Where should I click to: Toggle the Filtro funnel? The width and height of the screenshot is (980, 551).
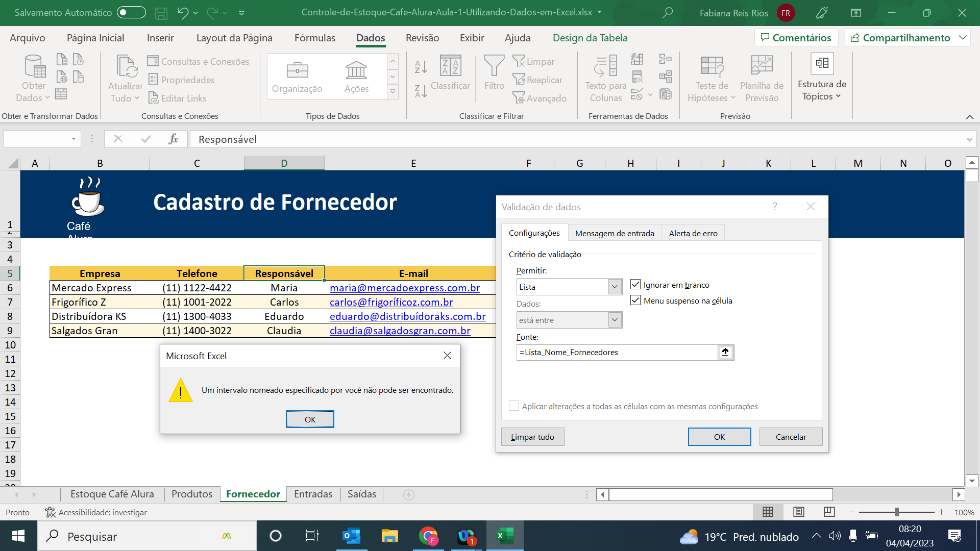pyautogui.click(x=494, y=73)
